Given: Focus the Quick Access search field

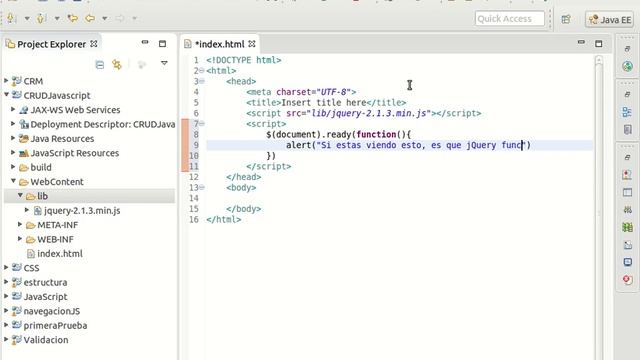Looking at the screenshot, I should pos(509,19).
